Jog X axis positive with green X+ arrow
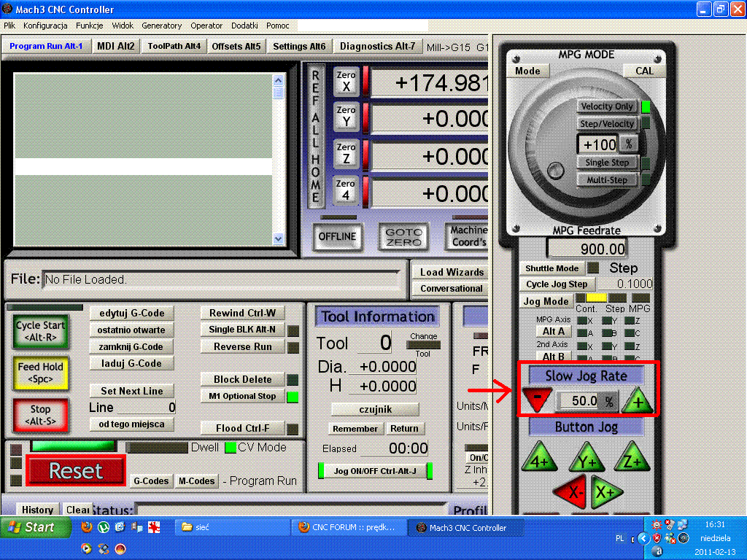 (x=606, y=492)
